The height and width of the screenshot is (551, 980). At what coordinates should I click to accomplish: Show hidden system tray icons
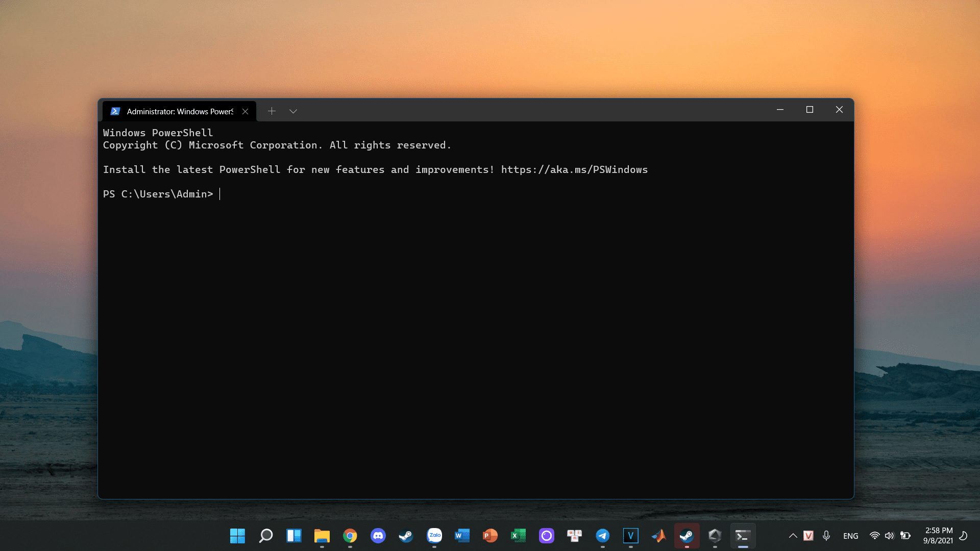coord(793,536)
